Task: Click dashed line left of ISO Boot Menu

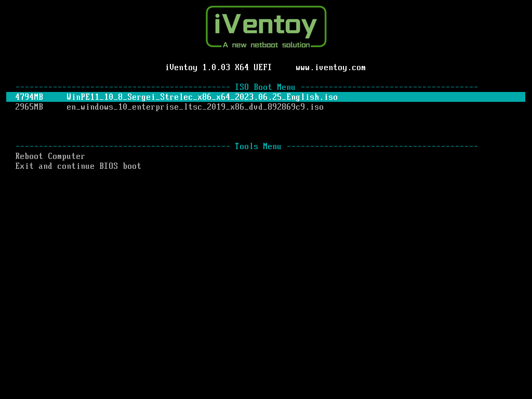Action: point(122,87)
